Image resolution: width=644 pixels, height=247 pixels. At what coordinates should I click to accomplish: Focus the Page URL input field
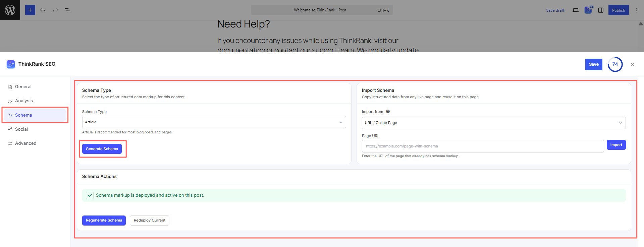(x=483, y=146)
